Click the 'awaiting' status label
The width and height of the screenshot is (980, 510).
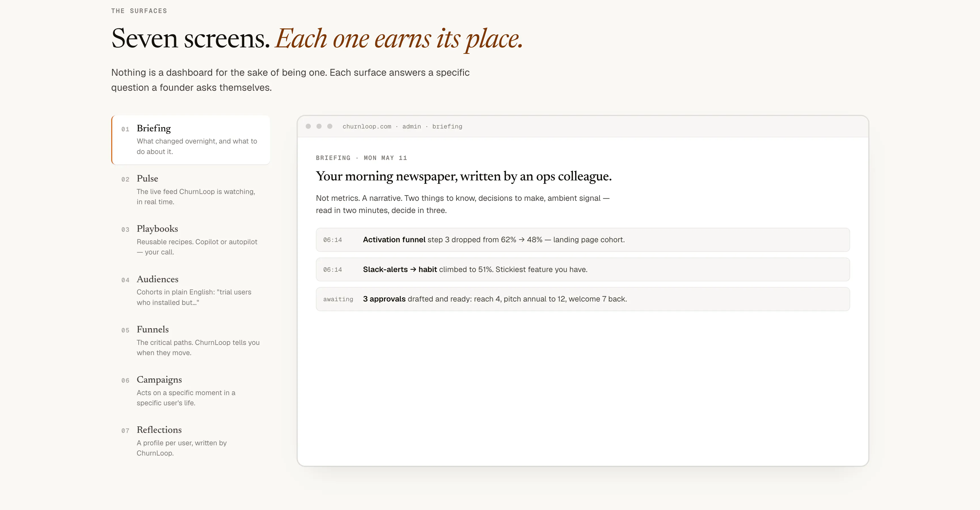[338, 300]
